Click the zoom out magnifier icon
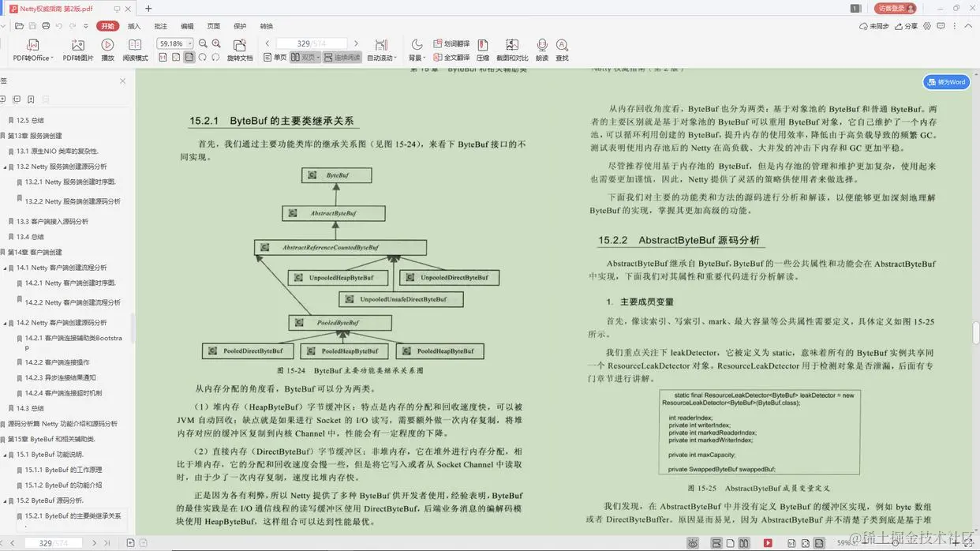The image size is (980, 551). tap(204, 43)
